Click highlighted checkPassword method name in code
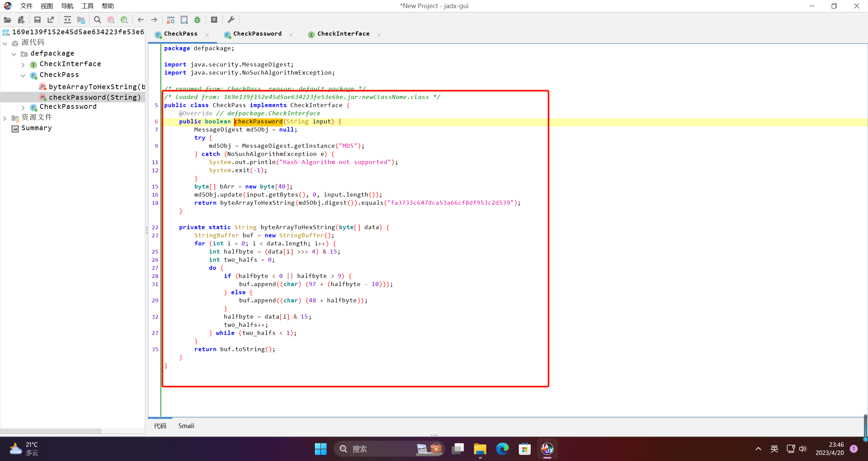Screen dimensions: 868x461 tap(259, 121)
